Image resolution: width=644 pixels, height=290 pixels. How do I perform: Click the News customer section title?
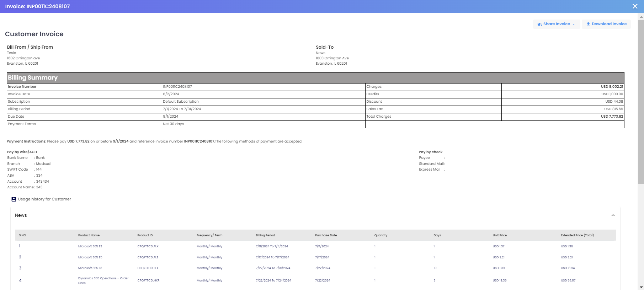[21, 215]
